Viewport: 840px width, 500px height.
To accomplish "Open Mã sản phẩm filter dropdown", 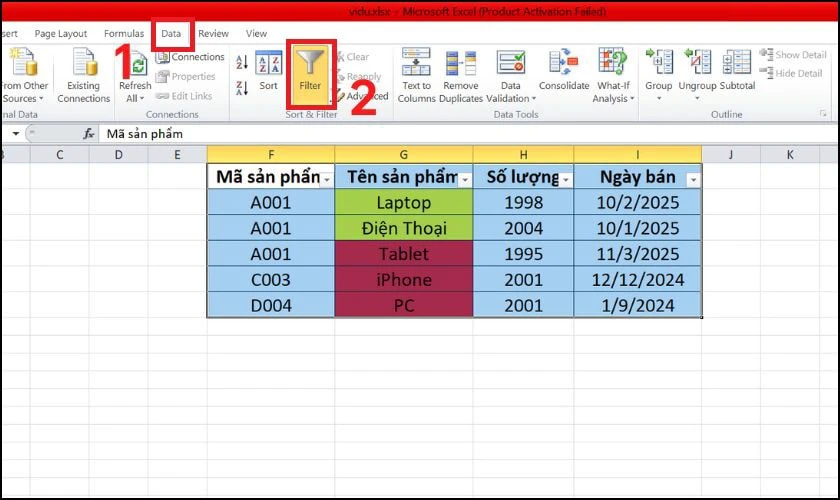I will click(327, 180).
